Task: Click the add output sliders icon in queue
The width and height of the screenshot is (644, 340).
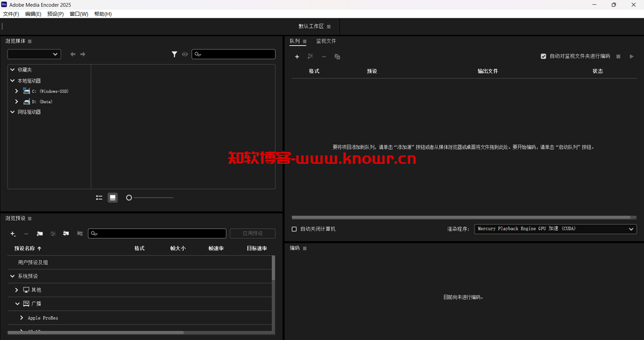Action: click(310, 56)
